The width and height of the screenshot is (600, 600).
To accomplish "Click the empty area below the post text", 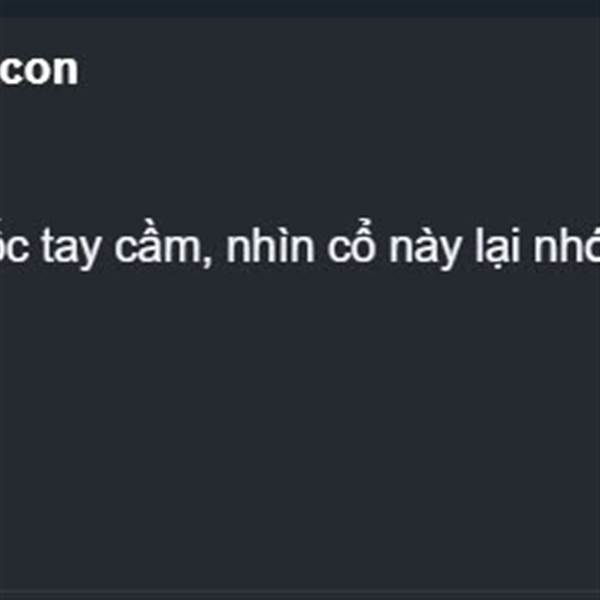I will [300, 421].
